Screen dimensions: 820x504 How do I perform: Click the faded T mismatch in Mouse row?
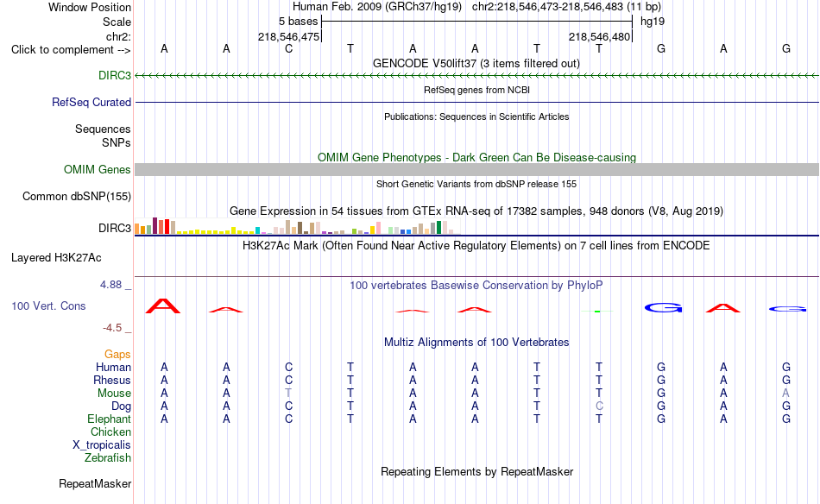click(288, 394)
